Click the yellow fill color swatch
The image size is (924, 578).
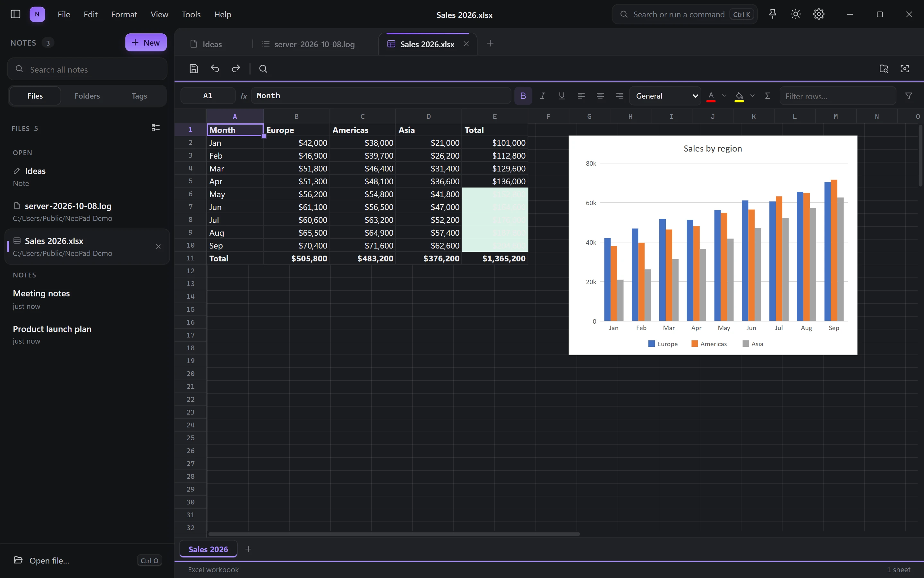click(x=739, y=96)
